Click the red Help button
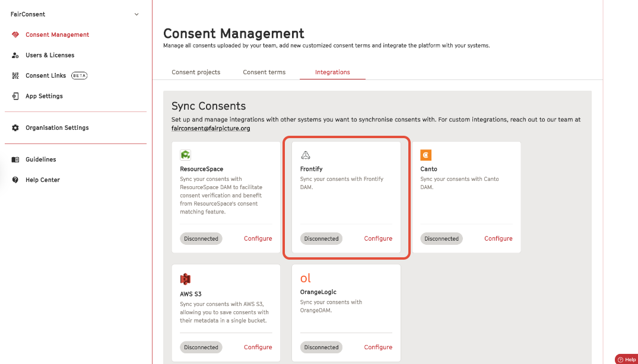Image resolution: width=638 pixels, height=364 pixels. pyautogui.click(x=627, y=359)
